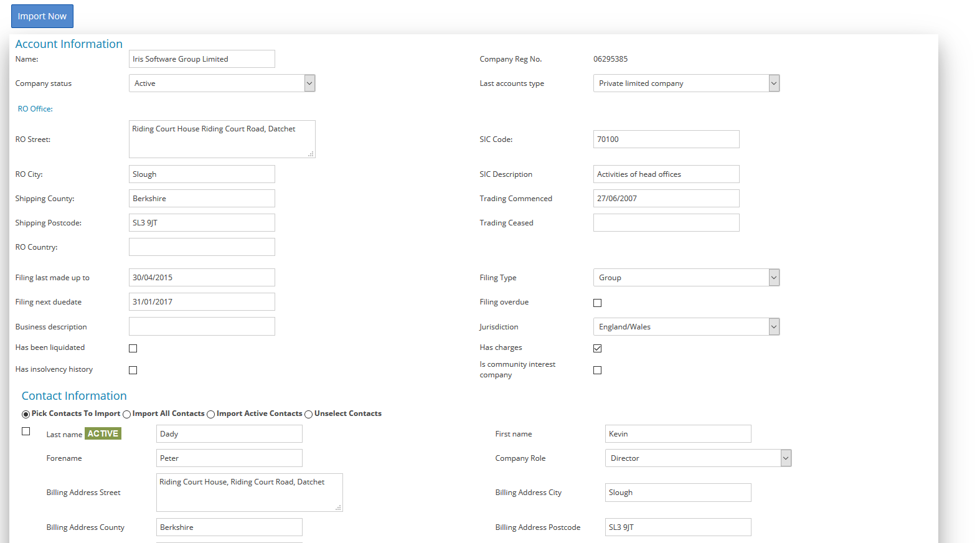Edit the Billing Address Postcode field
This screenshot has width=980, height=543.
pyautogui.click(x=678, y=527)
